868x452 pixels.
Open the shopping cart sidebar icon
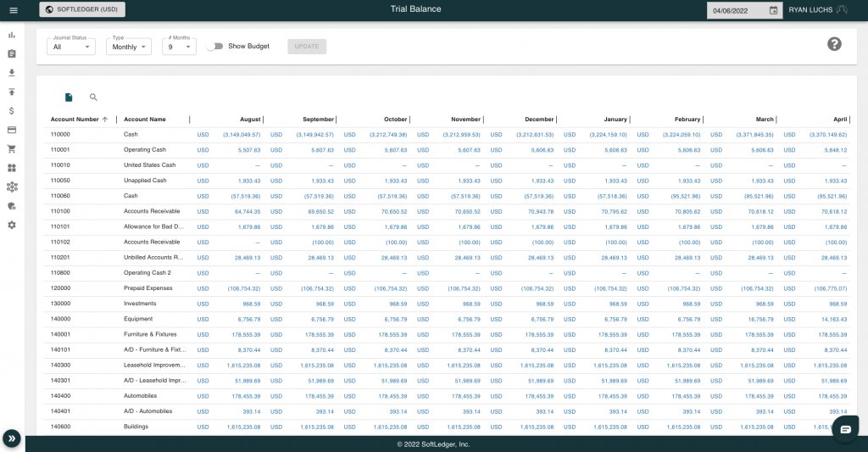[x=12, y=149]
